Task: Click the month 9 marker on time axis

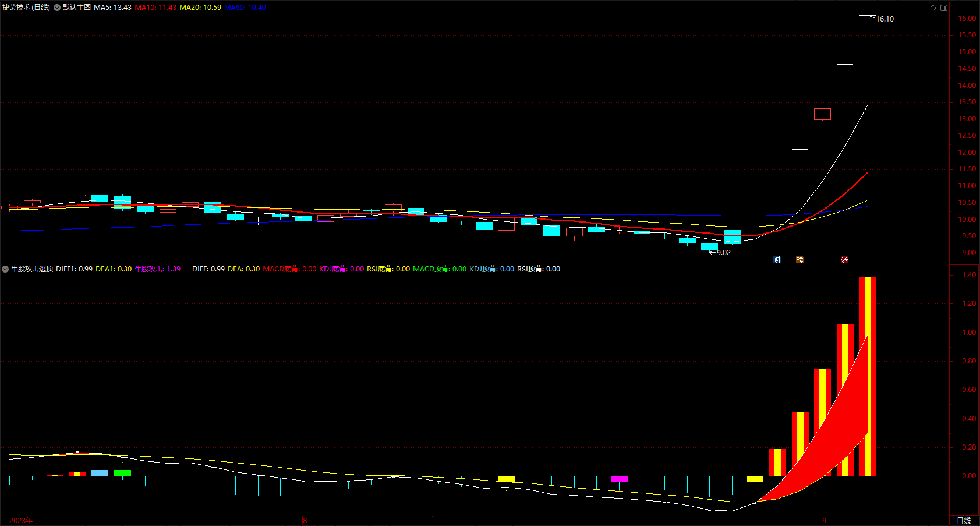Action: [x=825, y=520]
